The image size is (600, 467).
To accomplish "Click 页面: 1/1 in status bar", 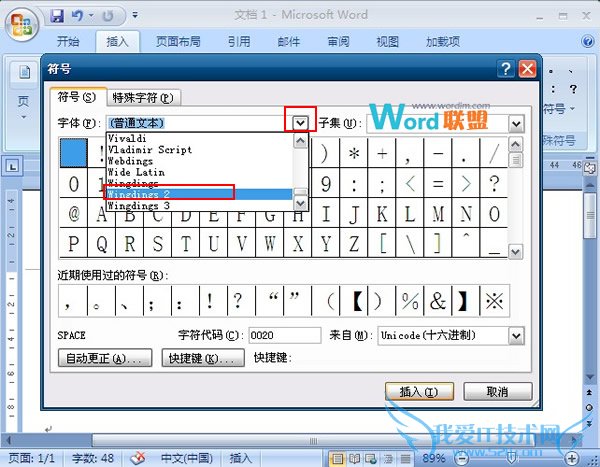I will (x=31, y=458).
